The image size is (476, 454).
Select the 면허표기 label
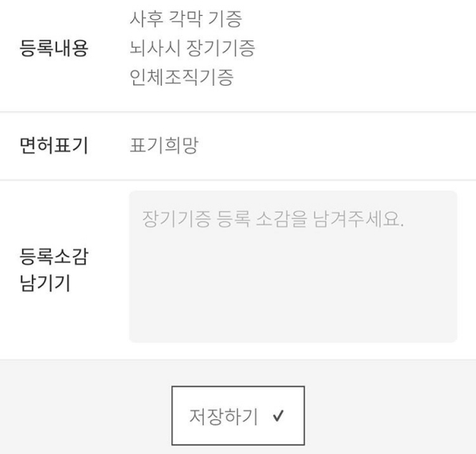(54, 146)
